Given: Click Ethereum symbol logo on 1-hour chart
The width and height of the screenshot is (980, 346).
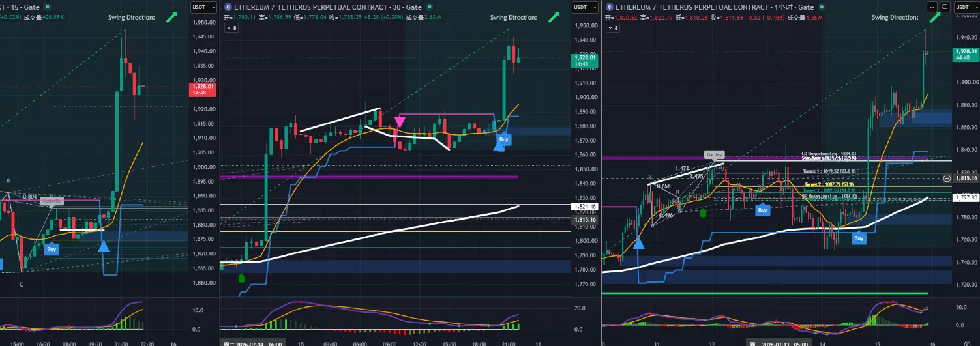Looking at the screenshot, I should (x=610, y=7).
